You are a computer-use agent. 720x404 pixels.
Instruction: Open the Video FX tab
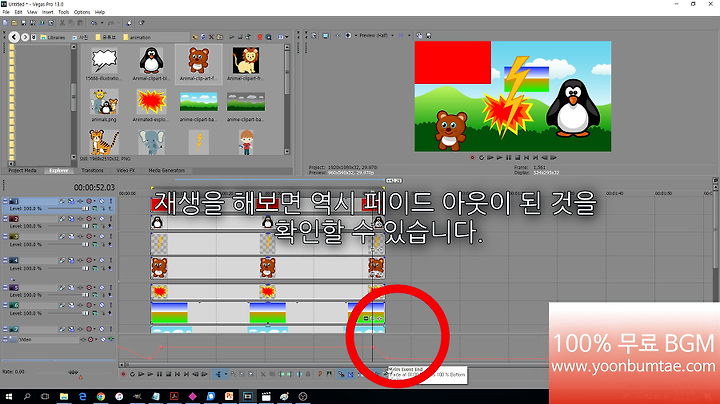[125, 170]
